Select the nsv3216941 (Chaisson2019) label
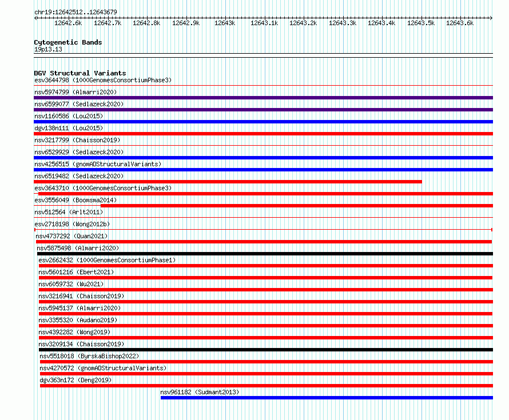 pos(81,296)
